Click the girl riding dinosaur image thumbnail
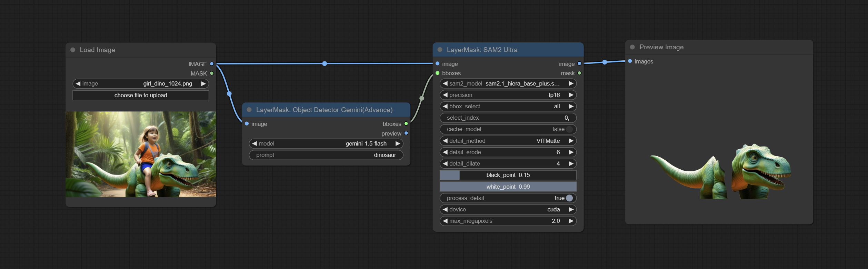Screen dimensions: 868x269 (x=141, y=154)
